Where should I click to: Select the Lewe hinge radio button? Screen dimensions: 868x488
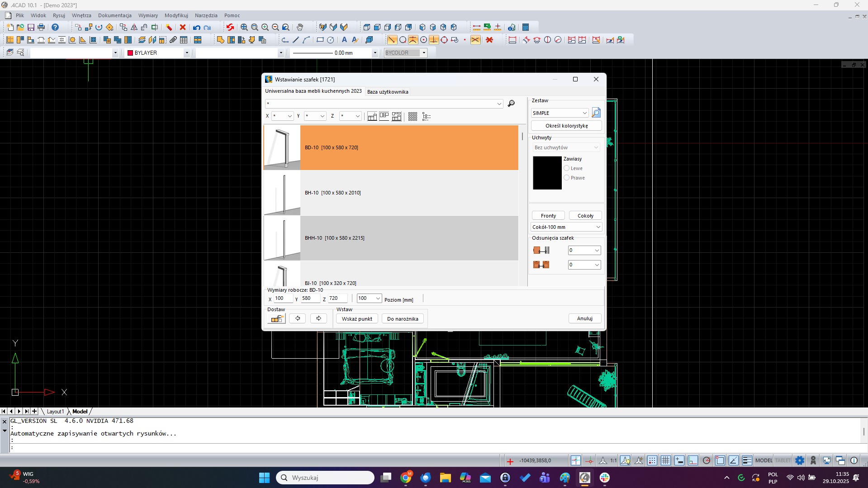pyautogui.click(x=566, y=168)
